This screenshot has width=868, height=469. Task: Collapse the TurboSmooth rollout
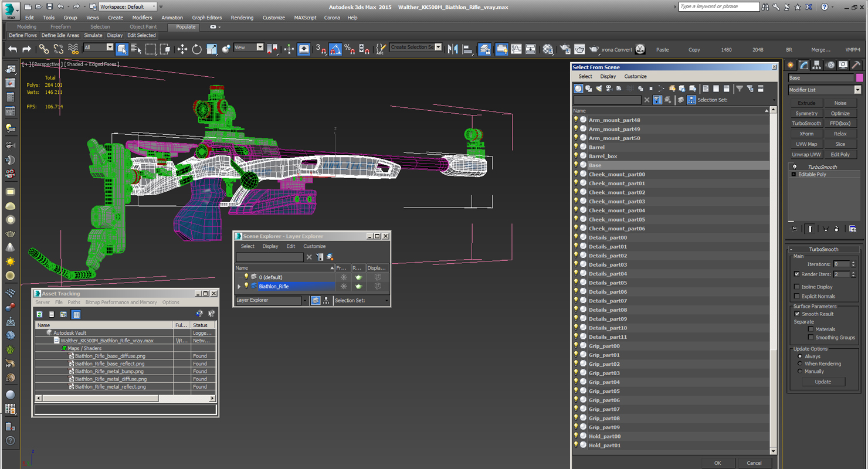(x=791, y=250)
